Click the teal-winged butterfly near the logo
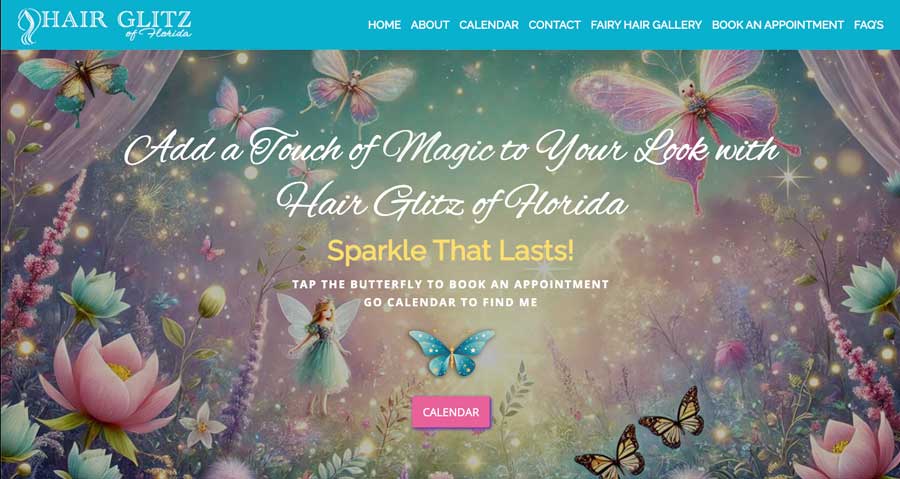Screen dimensions: 900x479 (x=76, y=82)
